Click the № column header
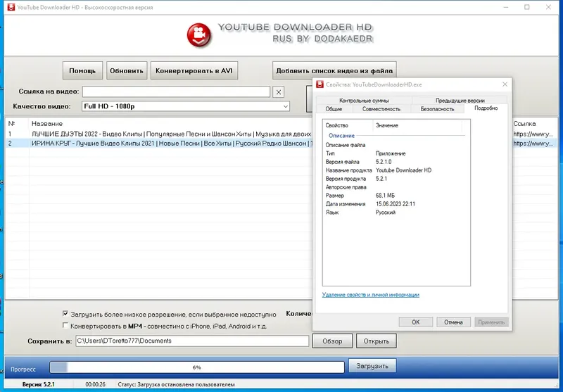Screen dimensions: 563x392 click(x=11, y=123)
